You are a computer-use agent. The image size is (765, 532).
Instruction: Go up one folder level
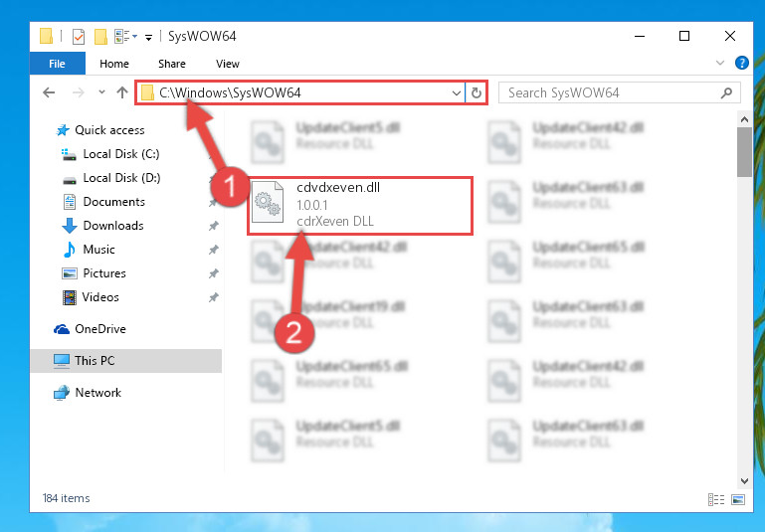coord(122,92)
